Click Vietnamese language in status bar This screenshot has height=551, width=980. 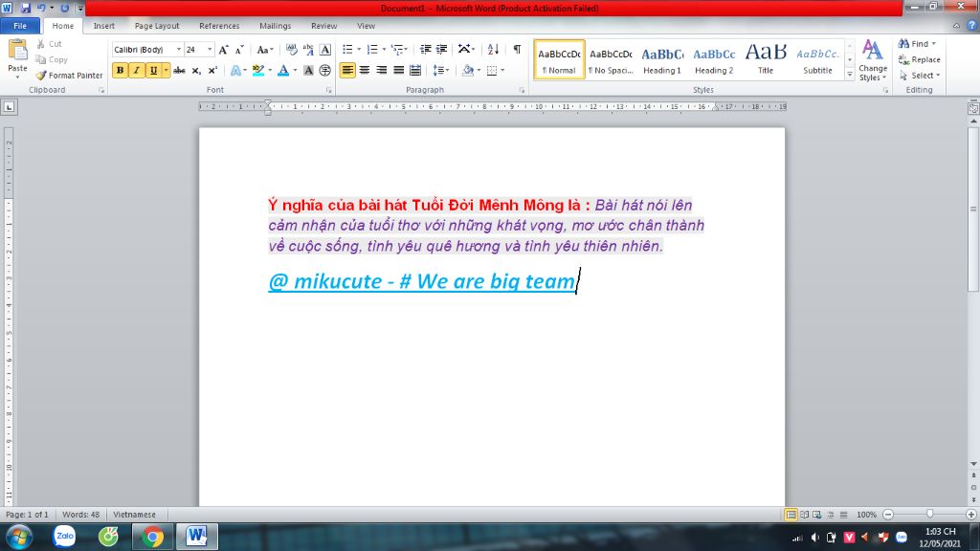click(134, 514)
